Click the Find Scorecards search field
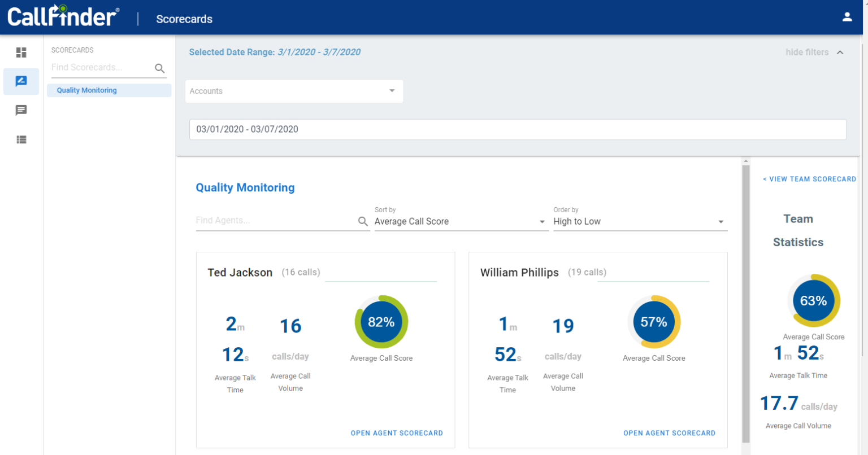Screen dimensions: 868x455 click(102, 68)
